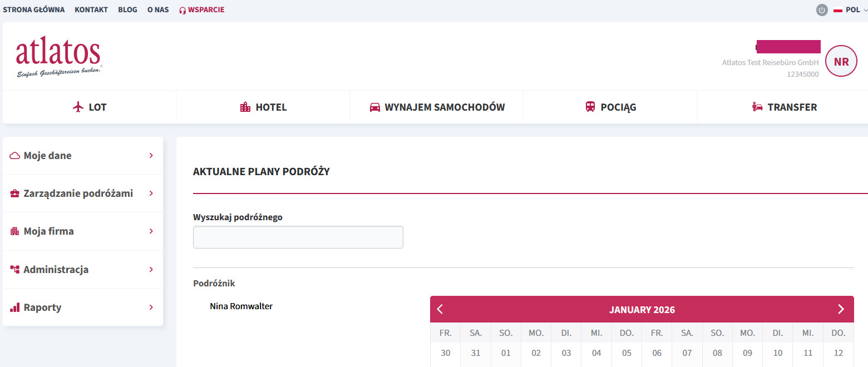
Task: Advance to the next calendar month
Action: click(841, 309)
